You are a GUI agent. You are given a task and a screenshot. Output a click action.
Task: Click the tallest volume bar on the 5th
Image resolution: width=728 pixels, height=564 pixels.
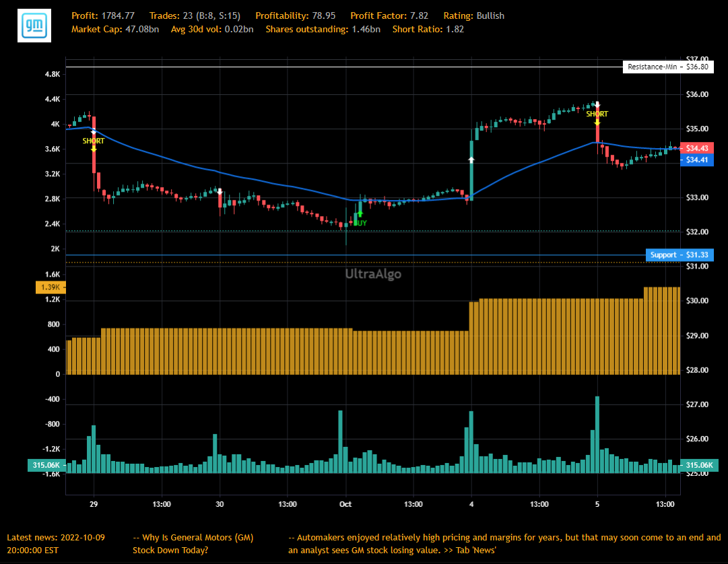(597, 435)
